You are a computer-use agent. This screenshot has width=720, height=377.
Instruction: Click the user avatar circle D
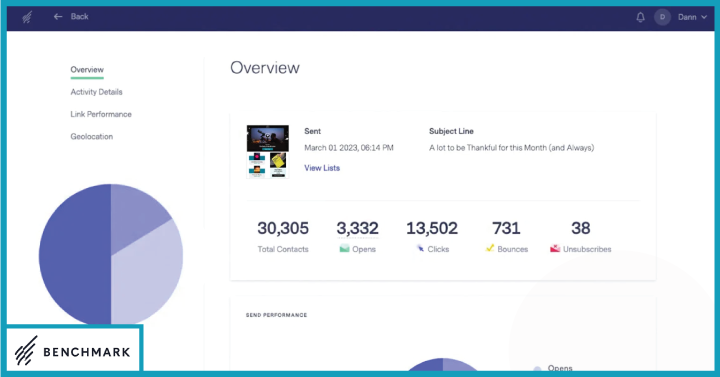click(662, 17)
